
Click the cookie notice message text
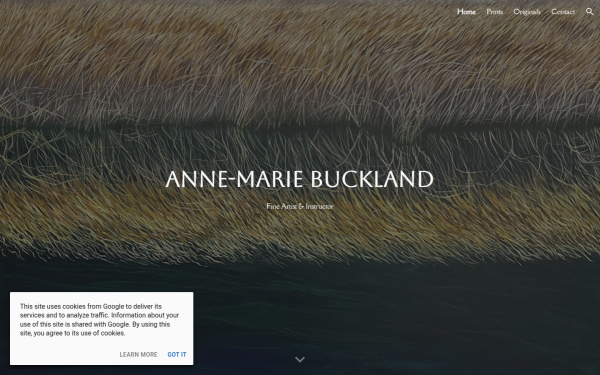coord(99,320)
